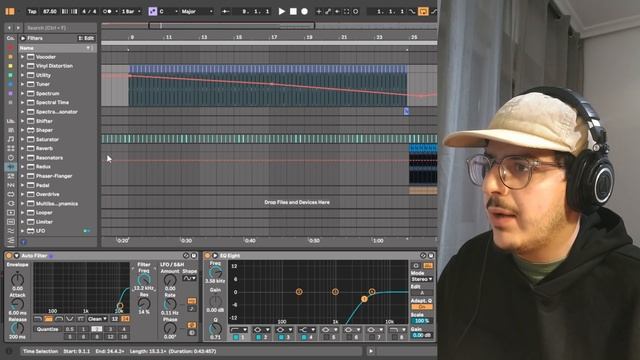Toggle the automation arm icon
Screen dimensions: 640x360
coord(328,11)
